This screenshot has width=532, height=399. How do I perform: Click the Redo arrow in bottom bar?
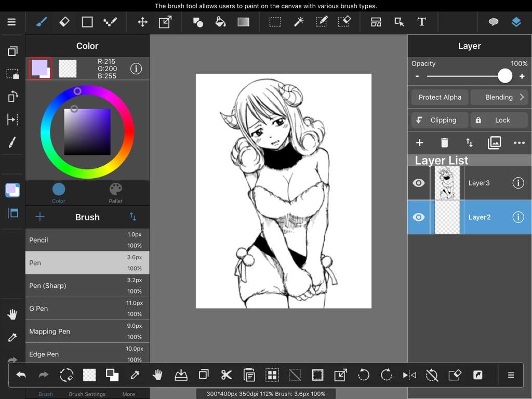tap(44, 375)
